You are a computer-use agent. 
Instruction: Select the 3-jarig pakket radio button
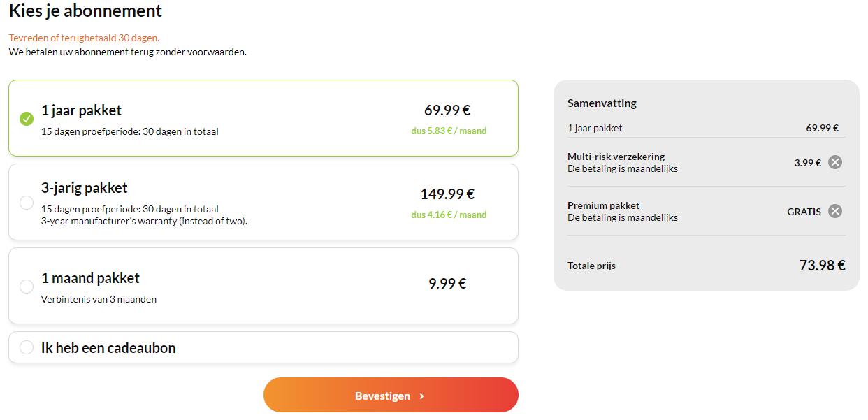[x=26, y=202]
